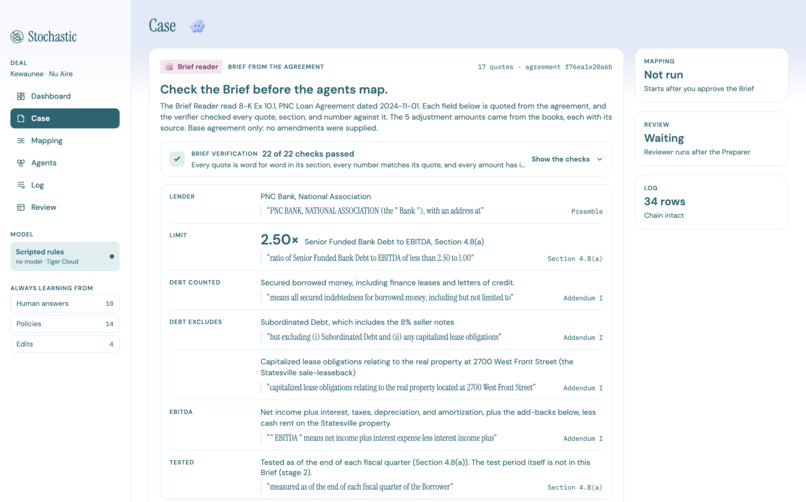Image resolution: width=806 pixels, height=502 pixels.
Task: Click the 22 of 22 checks passed text
Action: (308, 154)
